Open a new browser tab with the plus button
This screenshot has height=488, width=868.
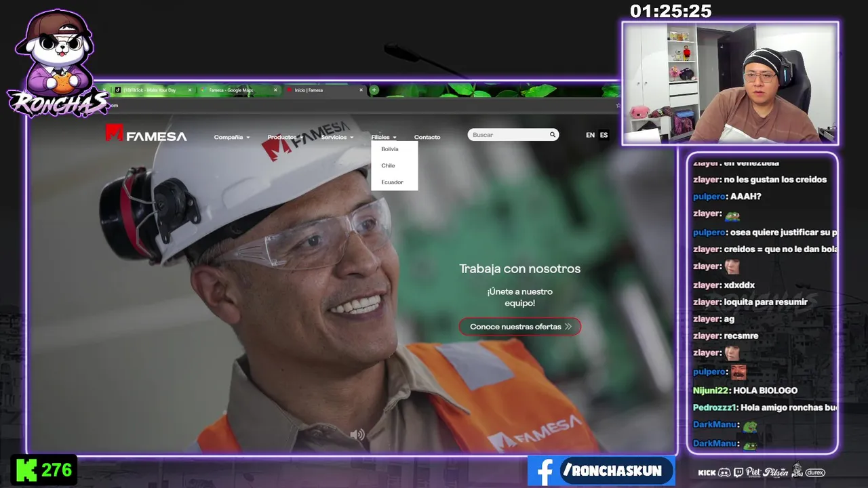click(374, 90)
